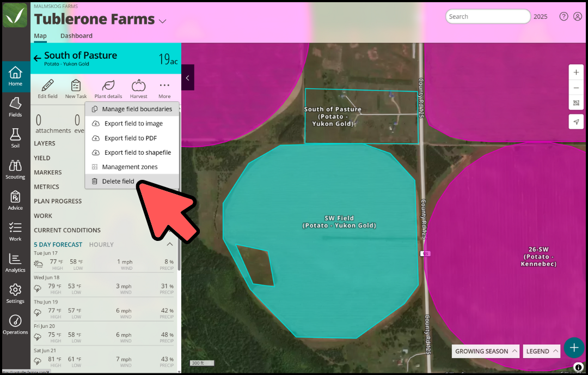Expand the Yield section
The height and width of the screenshot is (375, 588).
42,158
